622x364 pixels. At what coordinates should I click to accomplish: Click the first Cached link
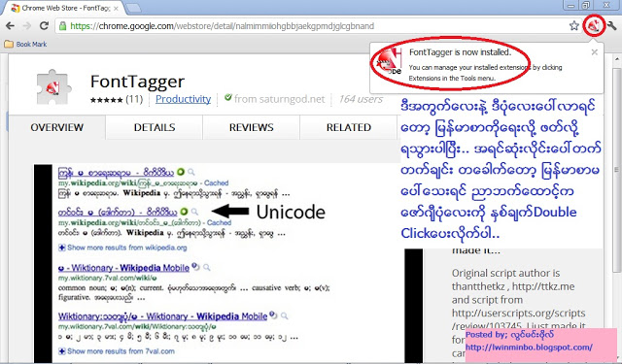216,183
